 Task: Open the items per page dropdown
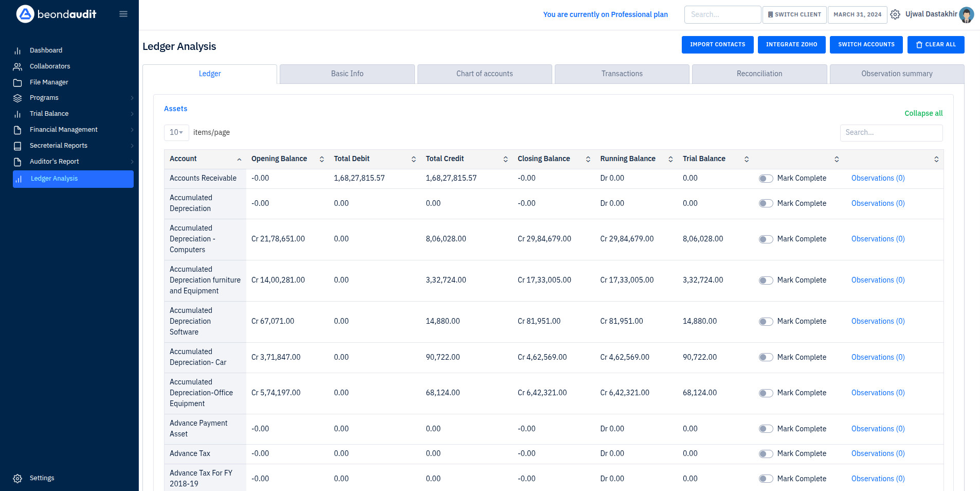176,132
